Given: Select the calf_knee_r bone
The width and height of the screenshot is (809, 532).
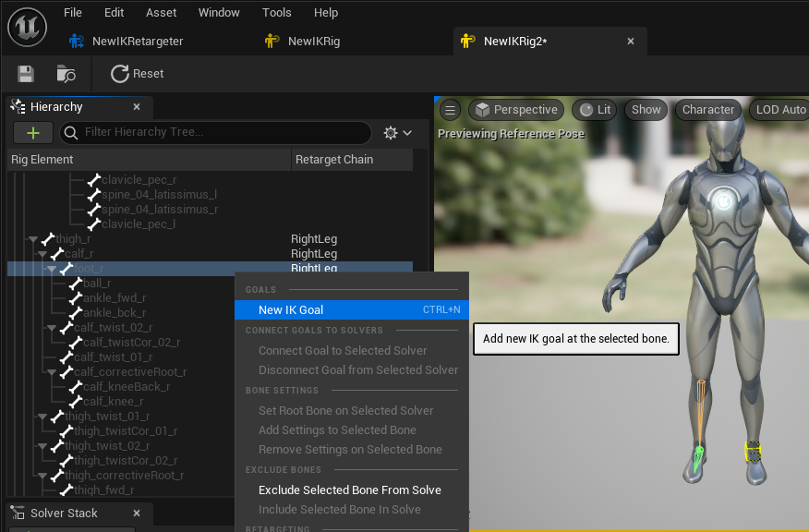Looking at the screenshot, I should click(113, 402).
